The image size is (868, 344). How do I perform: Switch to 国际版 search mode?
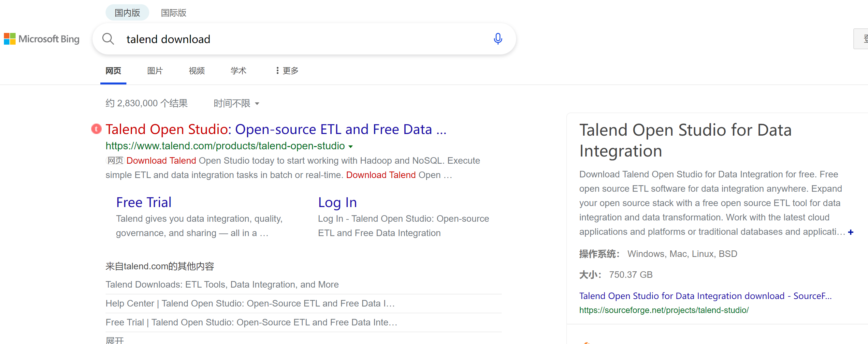point(174,13)
